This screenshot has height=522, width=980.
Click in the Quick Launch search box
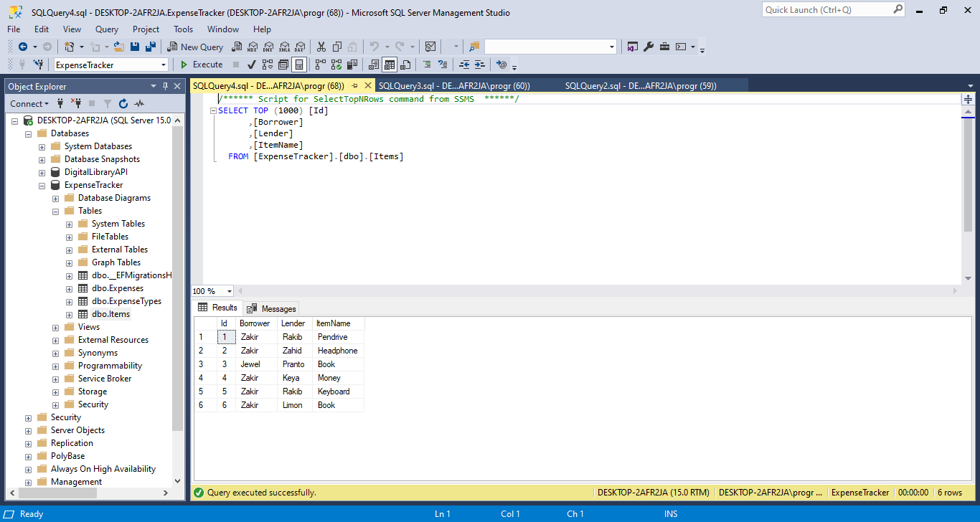(826, 10)
